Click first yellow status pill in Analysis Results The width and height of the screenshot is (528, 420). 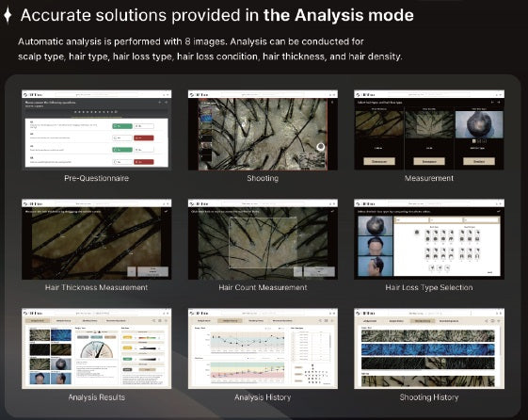(x=127, y=337)
